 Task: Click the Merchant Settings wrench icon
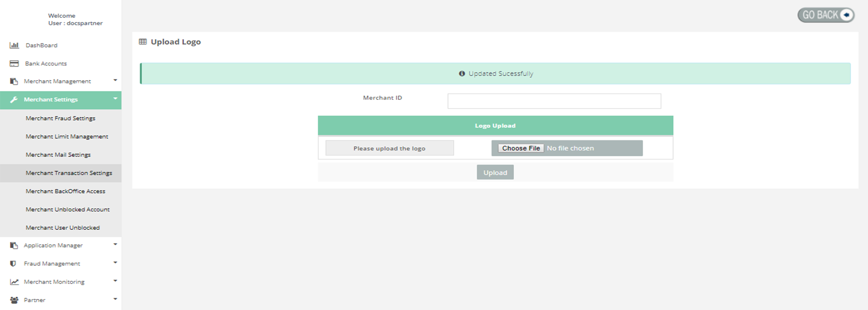click(x=14, y=99)
